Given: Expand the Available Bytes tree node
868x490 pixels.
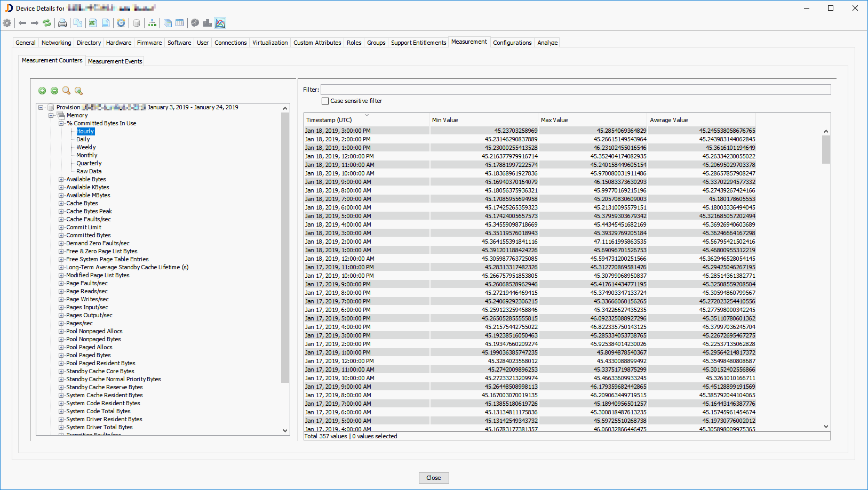Looking at the screenshot, I should pos(61,180).
